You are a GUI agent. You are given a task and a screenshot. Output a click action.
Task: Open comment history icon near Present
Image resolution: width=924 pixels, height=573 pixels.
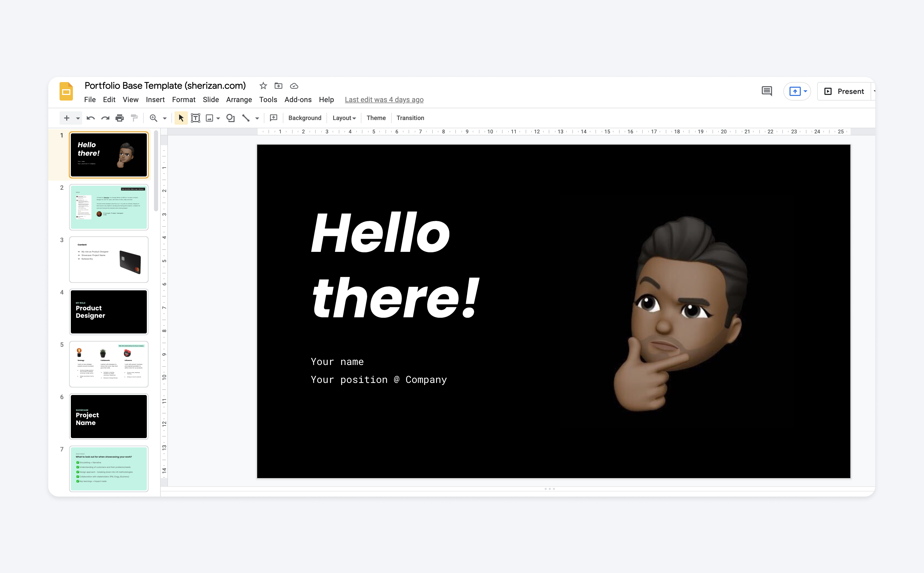(767, 91)
